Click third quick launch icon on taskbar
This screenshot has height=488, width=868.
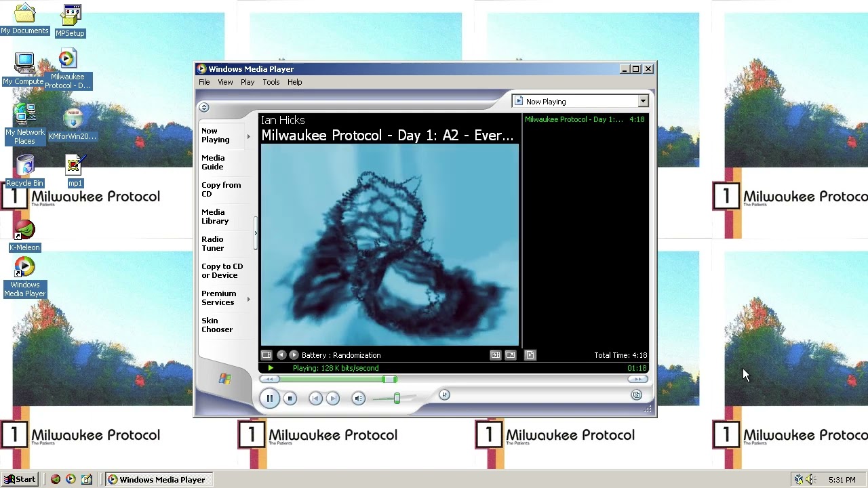pyautogui.click(x=87, y=479)
